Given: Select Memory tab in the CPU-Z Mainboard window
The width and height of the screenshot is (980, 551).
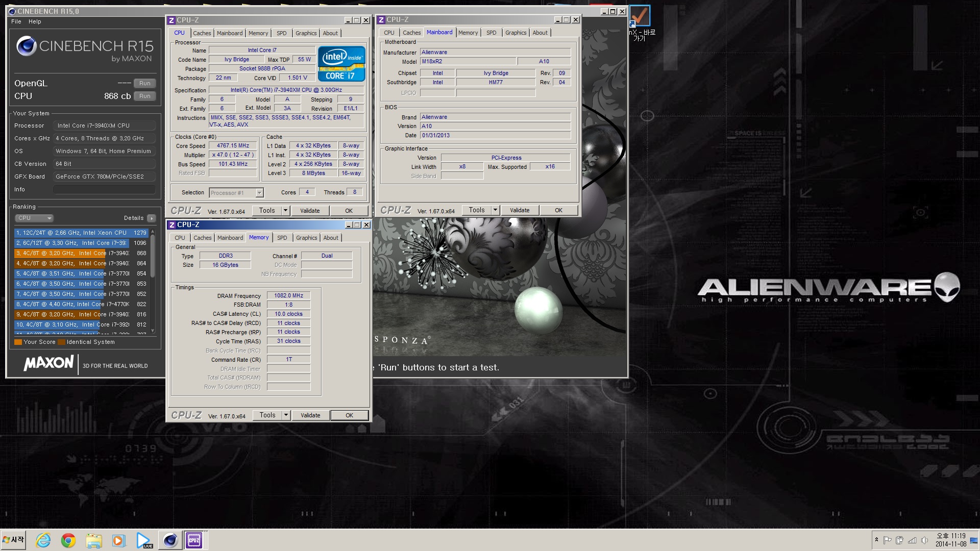Looking at the screenshot, I should point(468,33).
